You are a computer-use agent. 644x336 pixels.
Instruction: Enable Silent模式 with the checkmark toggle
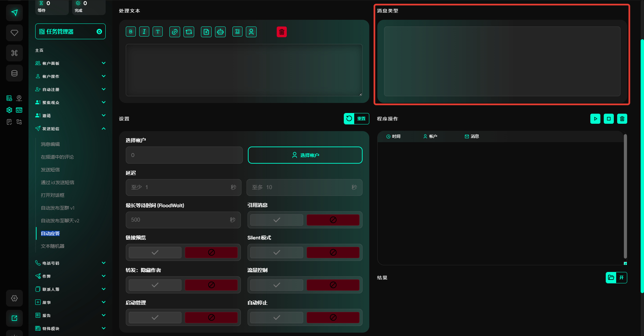pos(277,253)
